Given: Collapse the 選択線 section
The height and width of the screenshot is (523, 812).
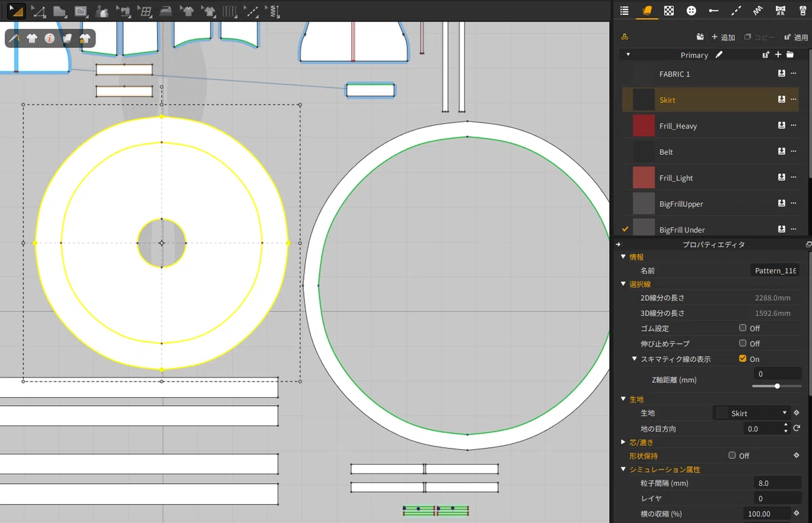Looking at the screenshot, I should [623, 283].
